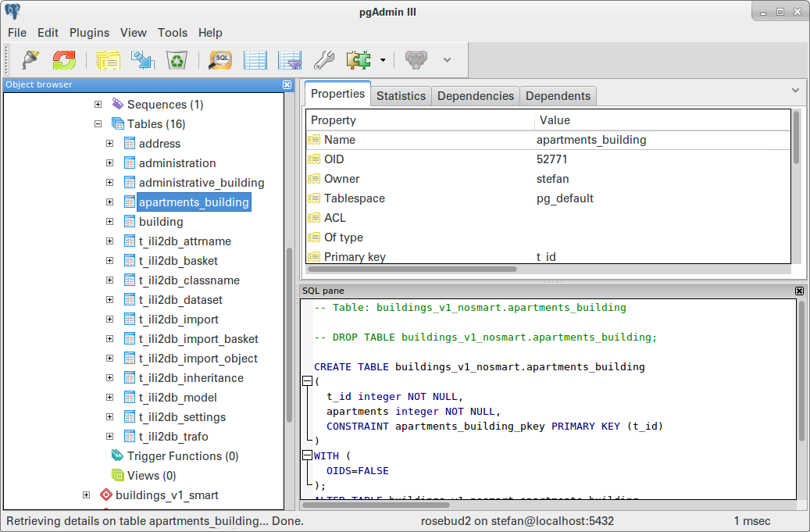Expand the address table node
Screen dimensions: 810x532
109,144
